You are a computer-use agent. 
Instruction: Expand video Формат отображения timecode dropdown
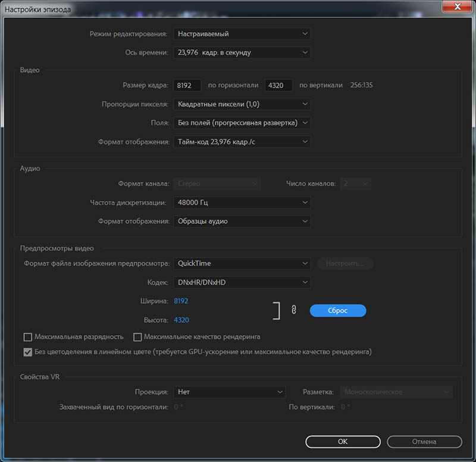click(242, 142)
